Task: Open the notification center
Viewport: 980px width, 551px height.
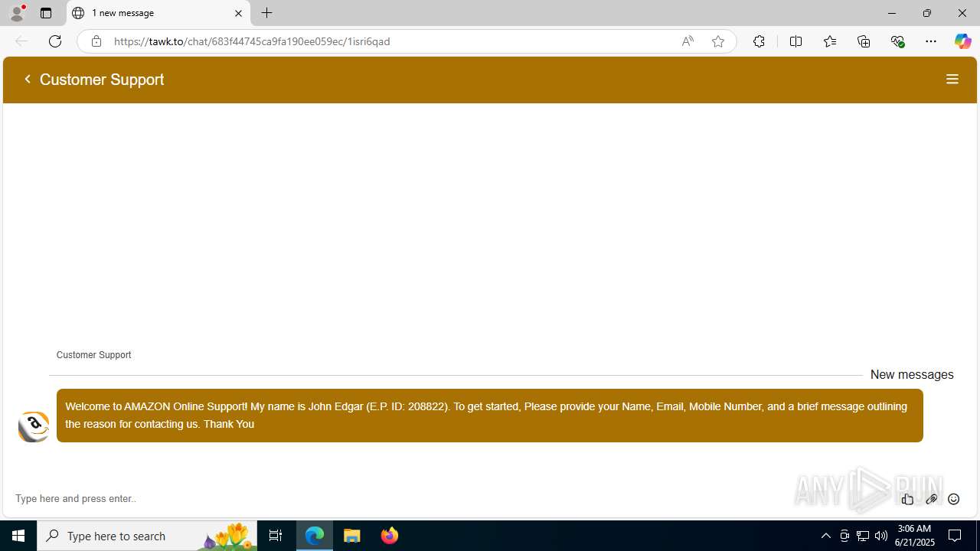Action: 955,536
